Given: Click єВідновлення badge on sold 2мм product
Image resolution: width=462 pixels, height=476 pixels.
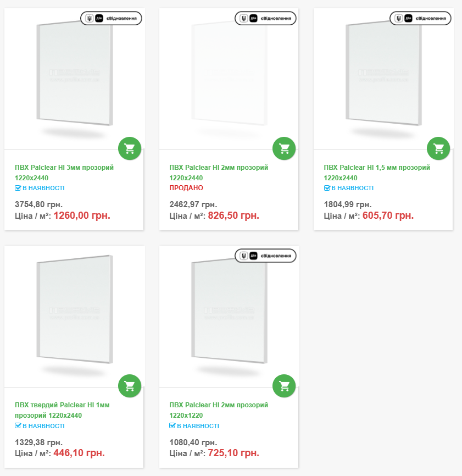Looking at the screenshot, I should pos(266,18).
